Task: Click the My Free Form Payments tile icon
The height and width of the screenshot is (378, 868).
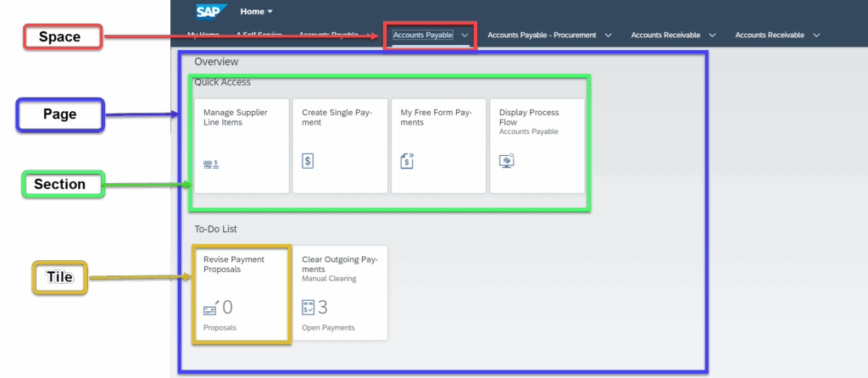Action: pos(407,160)
